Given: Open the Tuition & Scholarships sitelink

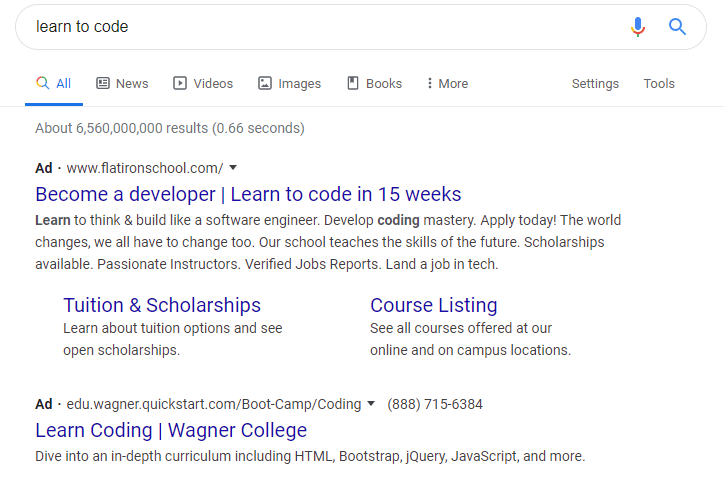Looking at the screenshot, I should coord(162,305).
